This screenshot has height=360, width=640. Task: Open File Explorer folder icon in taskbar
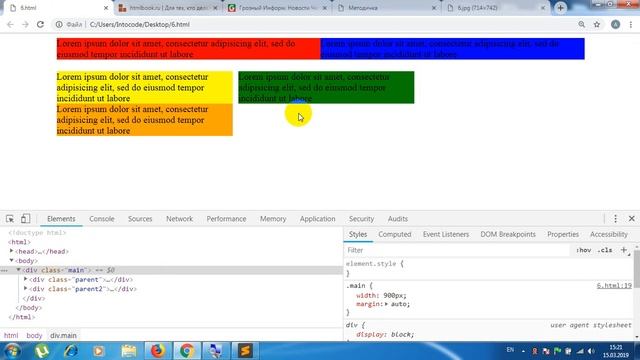pos(129,351)
